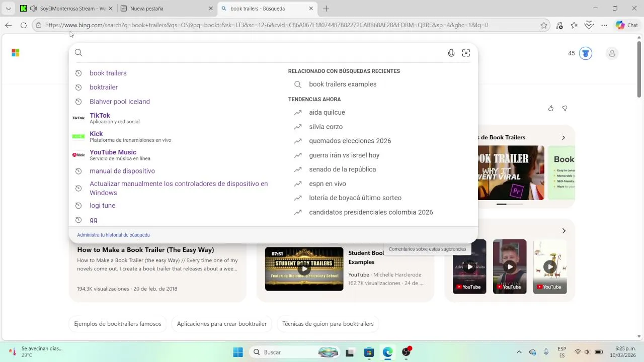Image resolution: width=644 pixels, height=362 pixels.
Task: Expand next Book Trailers carousel arrow
Action: tap(563, 137)
